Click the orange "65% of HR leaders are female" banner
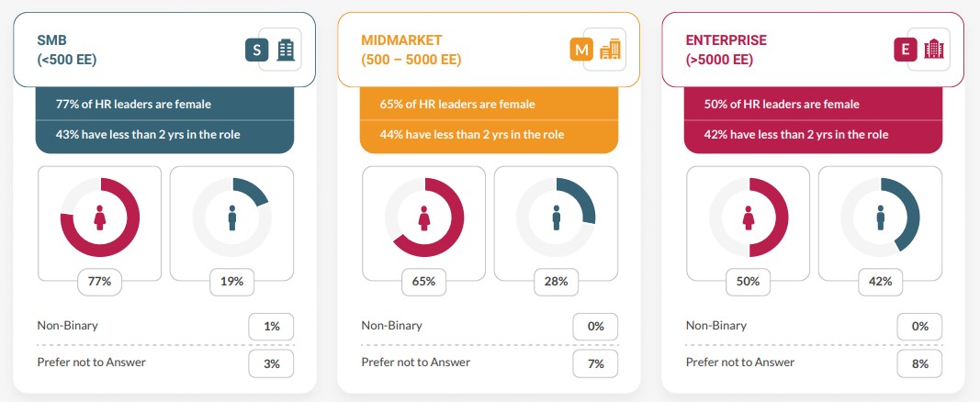This screenshot has height=402, width=980. pos(489,104)
